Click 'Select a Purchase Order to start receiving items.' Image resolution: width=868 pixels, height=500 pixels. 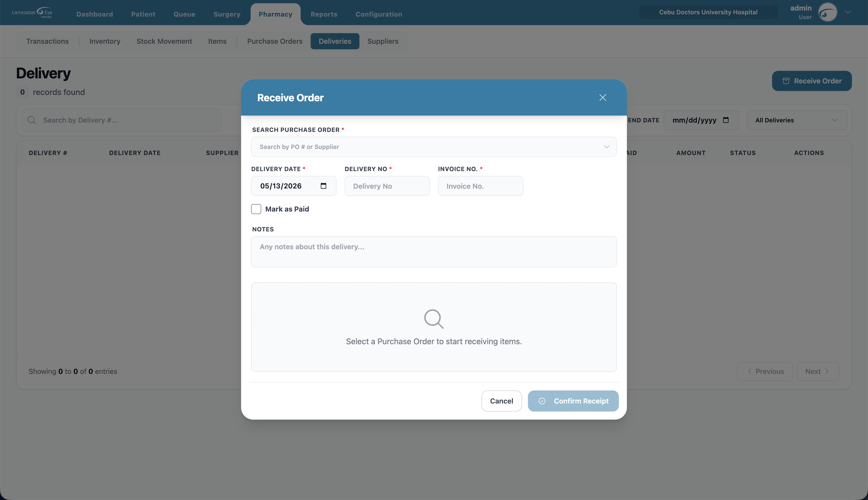pos(433,341)
